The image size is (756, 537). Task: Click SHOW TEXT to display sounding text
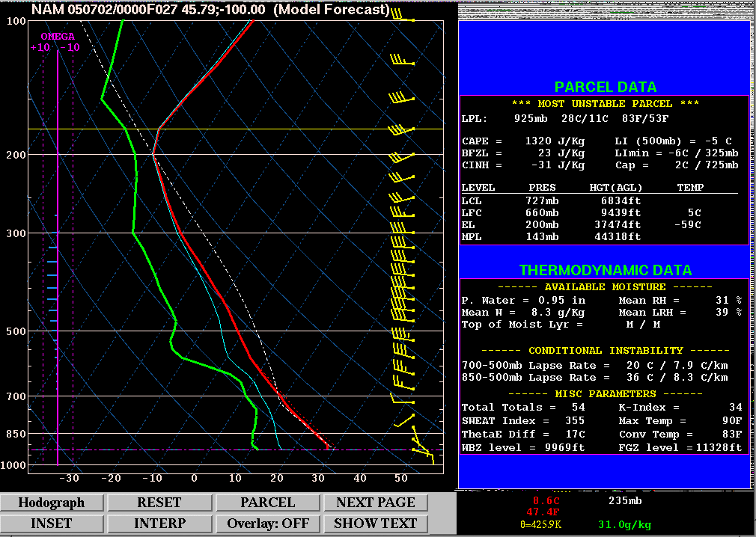coord(375,524)
